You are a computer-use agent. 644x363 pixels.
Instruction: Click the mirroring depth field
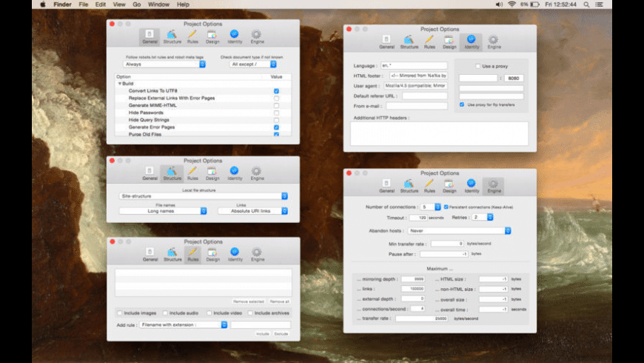click(x=413, y=279)
